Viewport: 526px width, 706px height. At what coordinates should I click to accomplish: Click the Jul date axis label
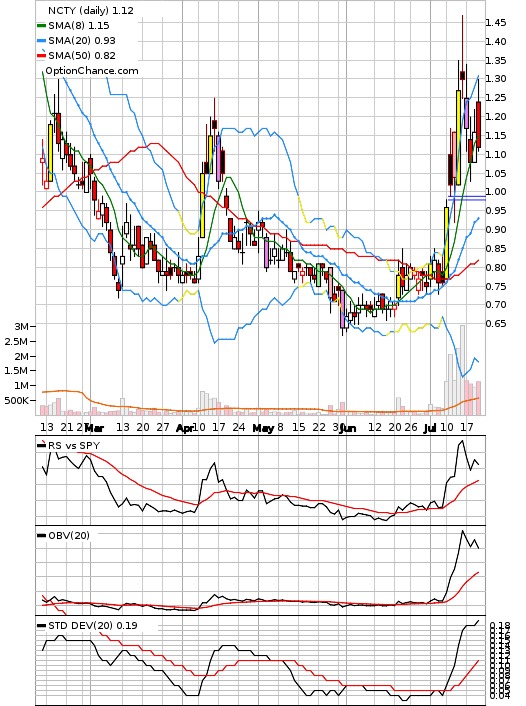(431, 428)
